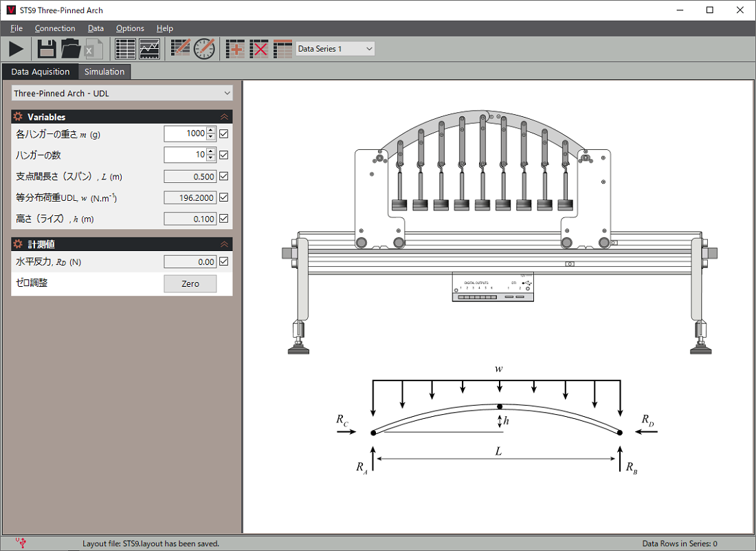This screenshot has height=551, width=756.
Task: Click the edit table with pencil icon
Action: [x=180, y=48]
